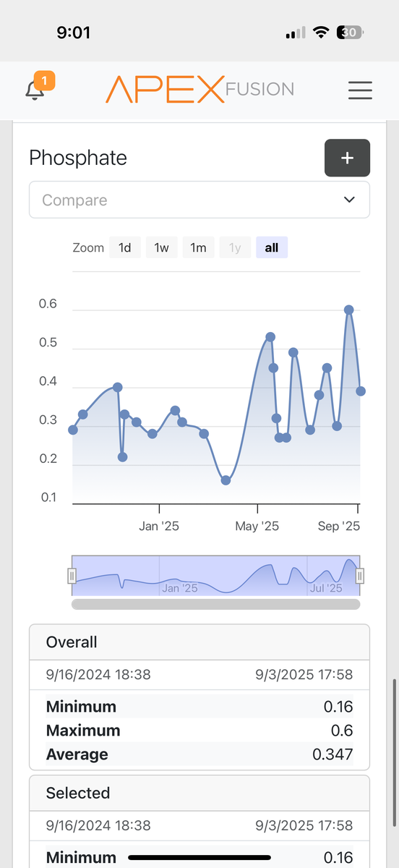Screen dimensions: 399x868
Task: Select the 0.6 peak data point
Action: 348,310
